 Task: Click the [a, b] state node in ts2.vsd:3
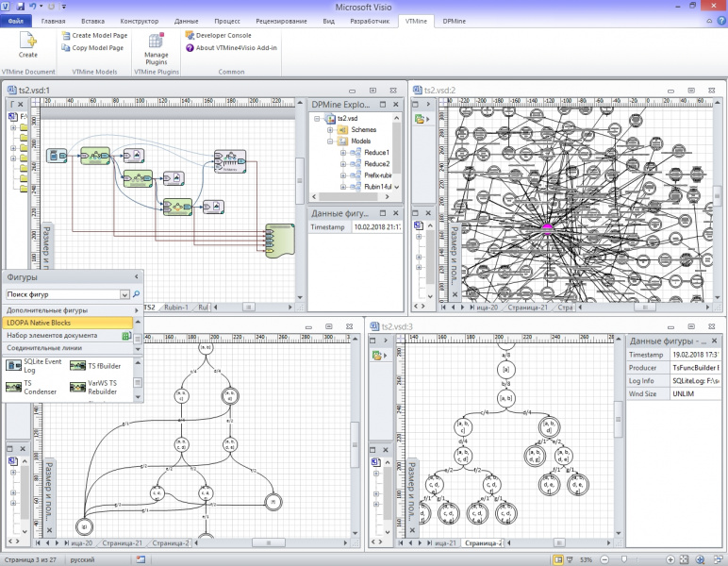(x=506, y=398)
